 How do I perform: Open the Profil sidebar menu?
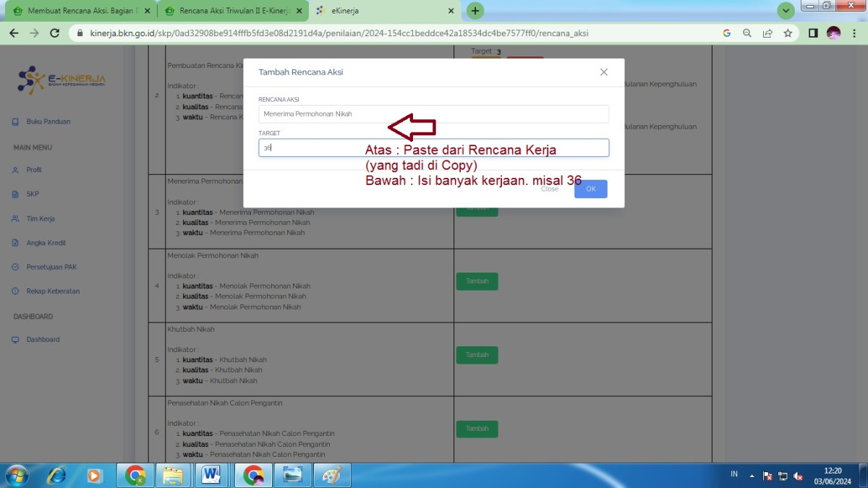(34, 170)
